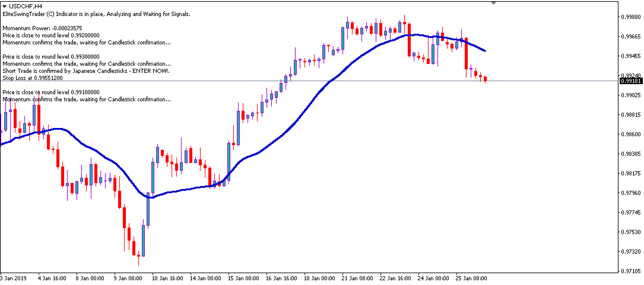Click the 21 Jan 08:00 time label
The image size is (644, 285).
pyautogui.click(x=357, y=278)
